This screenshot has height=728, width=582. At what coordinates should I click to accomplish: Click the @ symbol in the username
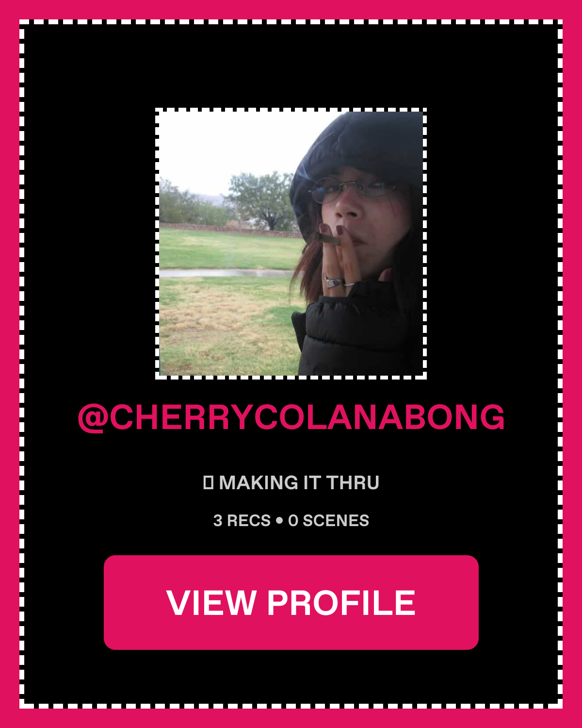[93, 417]
